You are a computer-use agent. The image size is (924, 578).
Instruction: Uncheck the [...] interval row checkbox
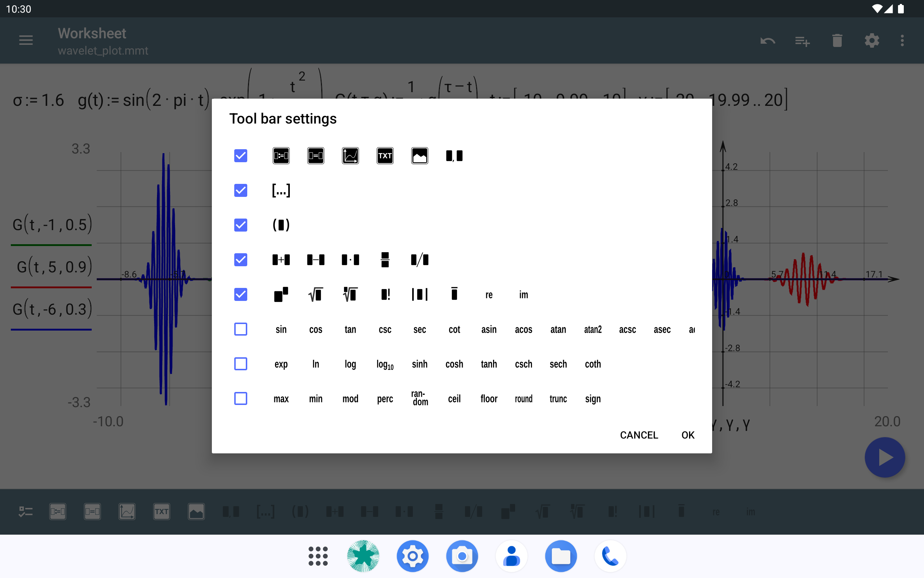coord(240,190)
